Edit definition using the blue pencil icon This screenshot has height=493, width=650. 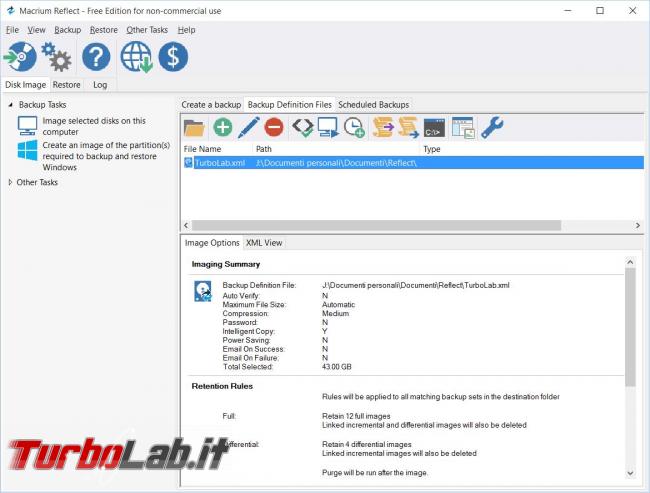point(248,127)
